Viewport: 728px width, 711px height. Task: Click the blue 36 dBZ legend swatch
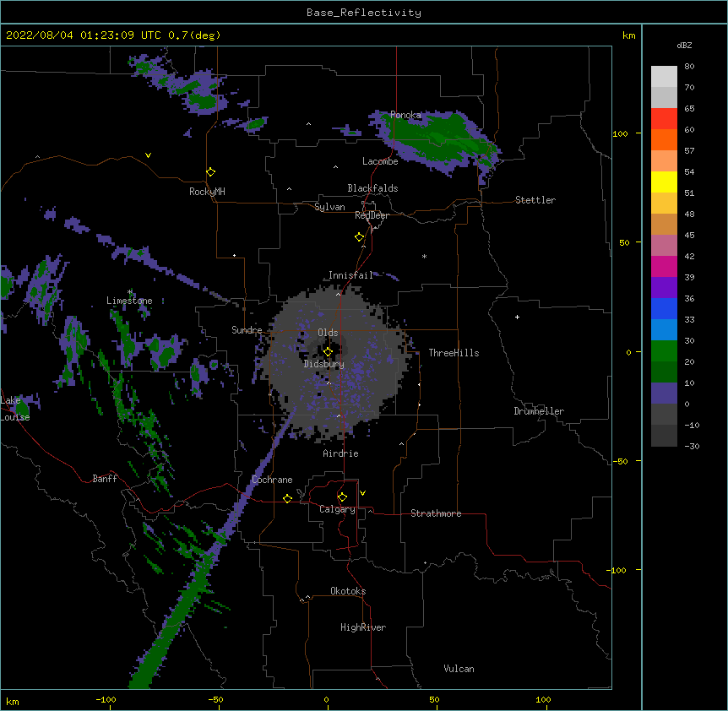(664, 308)
